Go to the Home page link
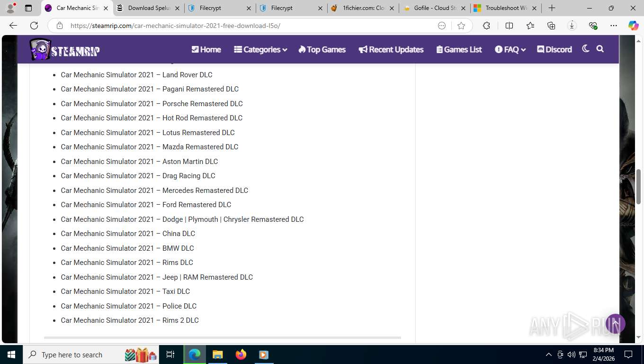 pos(206,49)
